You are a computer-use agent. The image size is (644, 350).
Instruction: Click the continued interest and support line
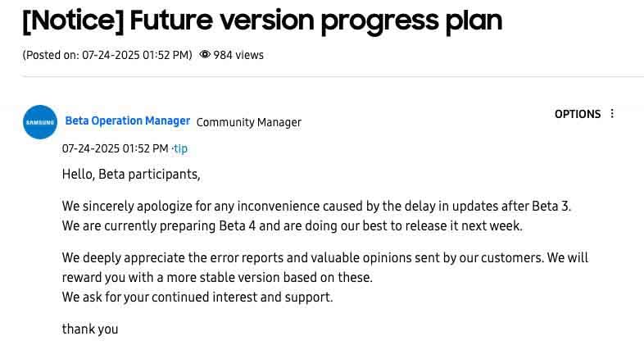(x=197, y=297)
